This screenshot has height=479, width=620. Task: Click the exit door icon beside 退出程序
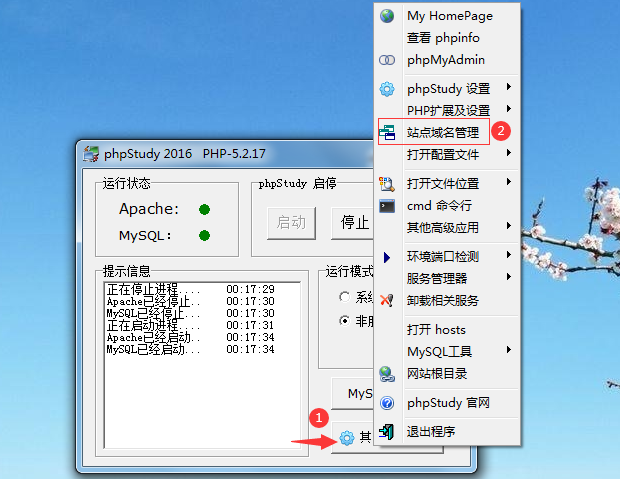pyautogui.click(x=387, y=432)
